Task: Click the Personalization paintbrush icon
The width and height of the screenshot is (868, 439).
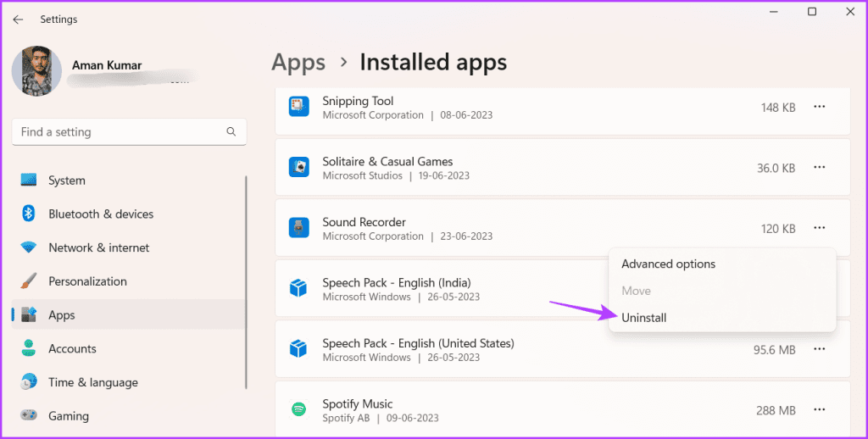Action: click(29, 281)
